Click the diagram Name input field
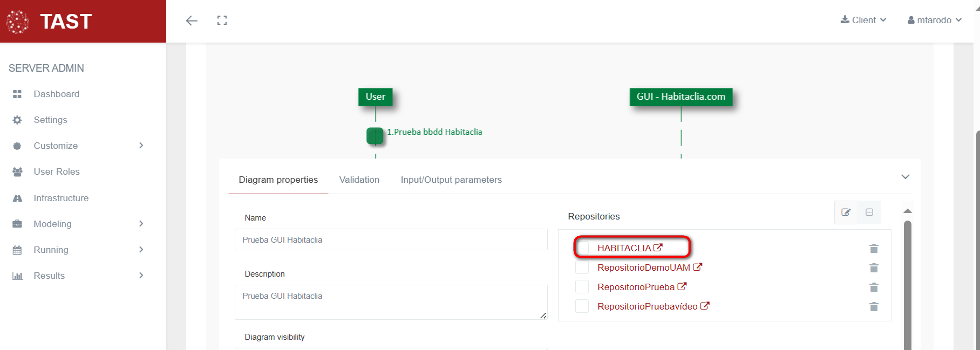Image resolution: width=980 pixels, height=350 pixels. pyautogui.click(x=391, y=239)
